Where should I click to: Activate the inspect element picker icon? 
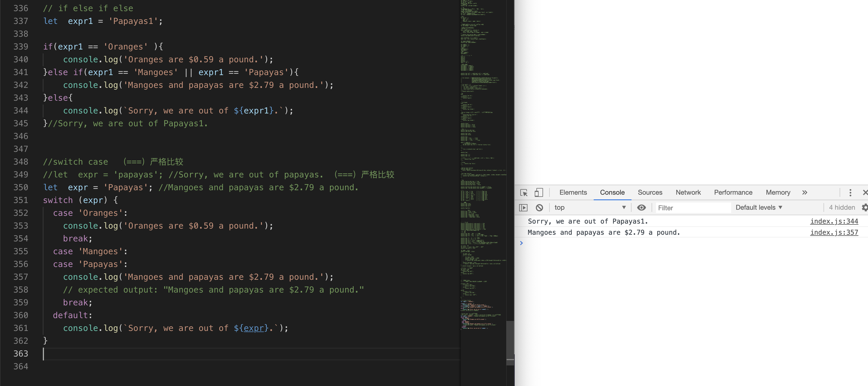tap(524, 192)
